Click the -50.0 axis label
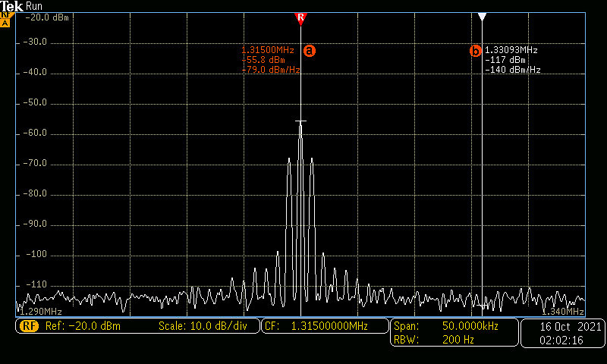The width and height of the screenshot is (607, 364). [x=35, y=102]
